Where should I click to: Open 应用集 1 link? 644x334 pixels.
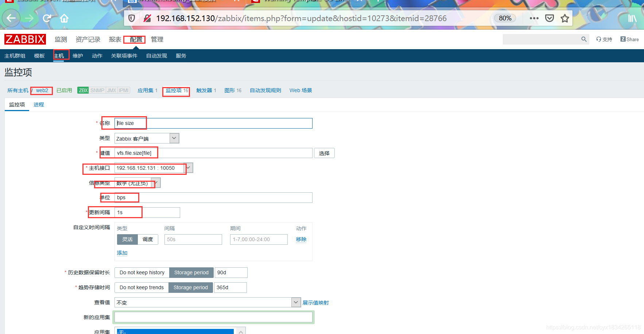tap(147, 90)
